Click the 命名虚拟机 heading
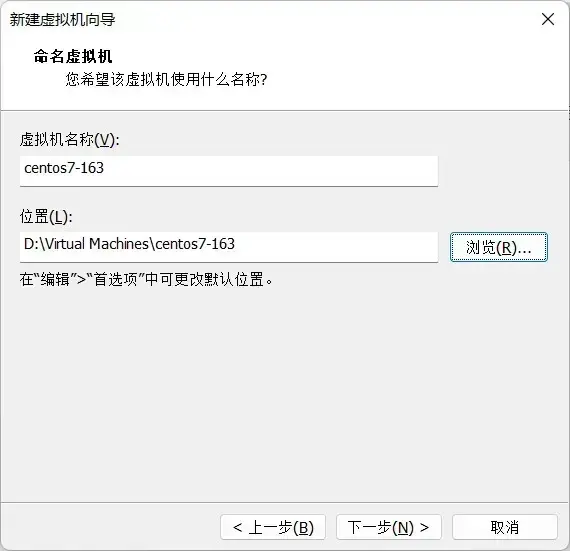This screenshot has height=551, width=570. click(73, 56)
